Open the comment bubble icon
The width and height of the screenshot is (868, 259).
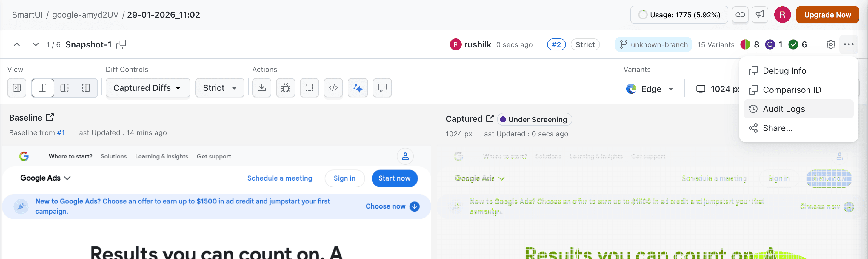pos(382,88)
